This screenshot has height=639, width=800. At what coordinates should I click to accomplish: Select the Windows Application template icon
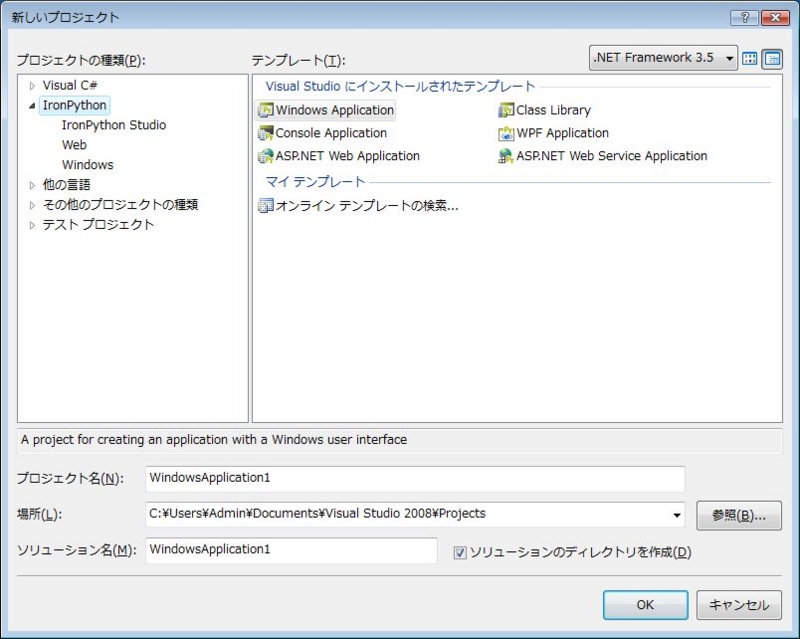(x=265, y=110)
